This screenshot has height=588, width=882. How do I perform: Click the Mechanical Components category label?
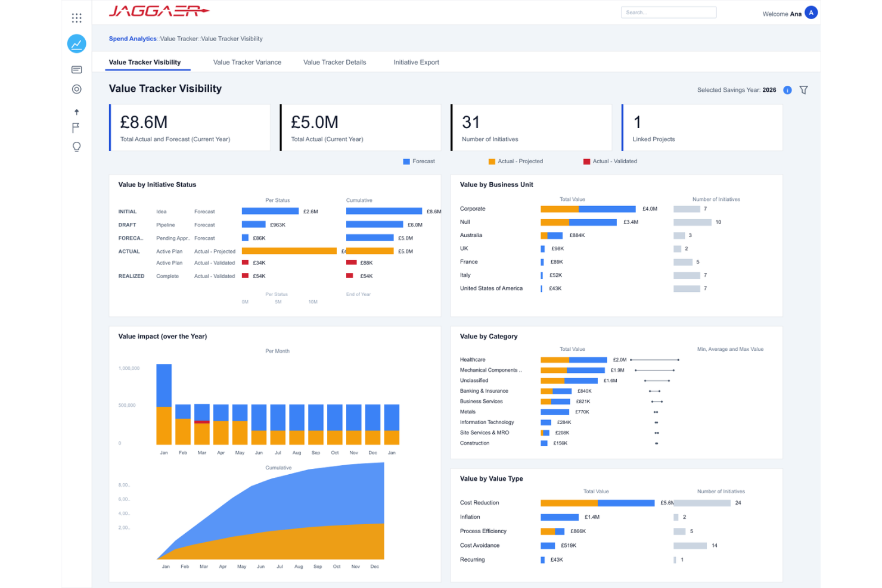pyautogui.click(x=490, y=370)
